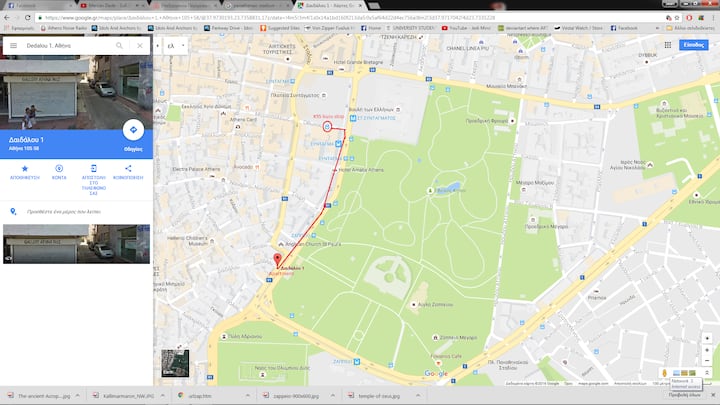The height and width of the screenshot is (405, 720).
Task: Click the Nearby (ΚΟΝΤΑ) icon
Action: (x=58, y=168)
